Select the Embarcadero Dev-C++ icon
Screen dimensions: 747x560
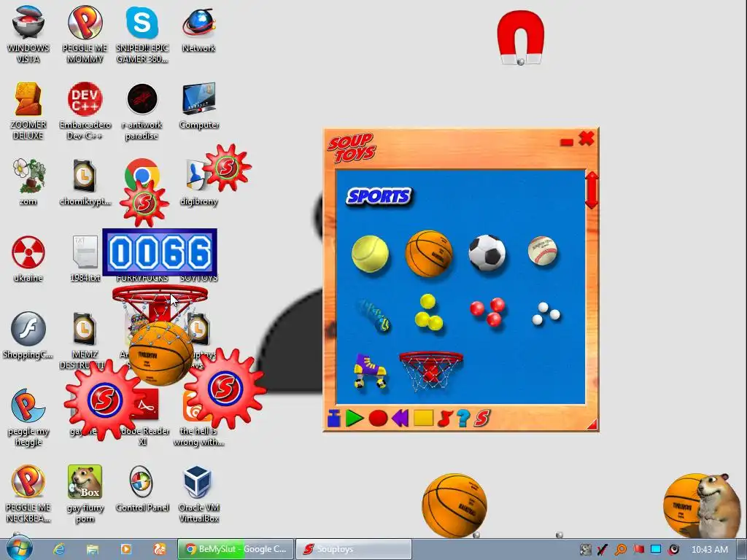(x=85, y=111)
